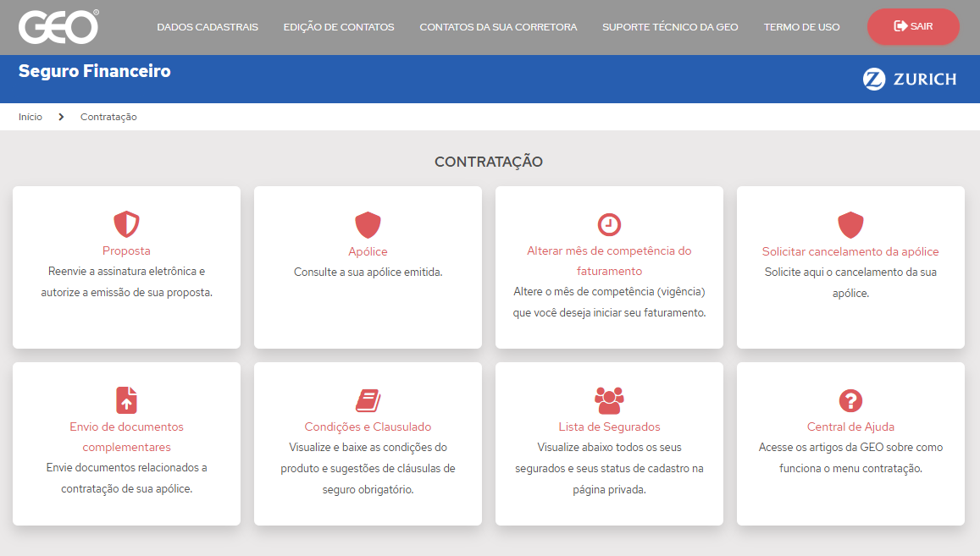Click text 'Consulte a sua apólice emitida.'
980x556 pixels.
point(368,272)
